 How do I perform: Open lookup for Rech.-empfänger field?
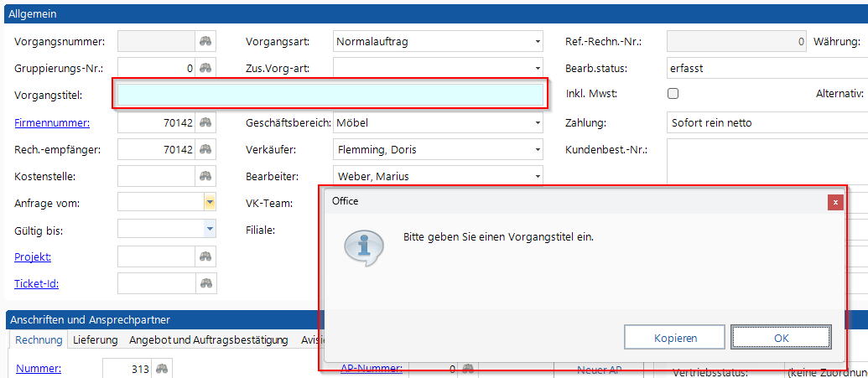205,150
